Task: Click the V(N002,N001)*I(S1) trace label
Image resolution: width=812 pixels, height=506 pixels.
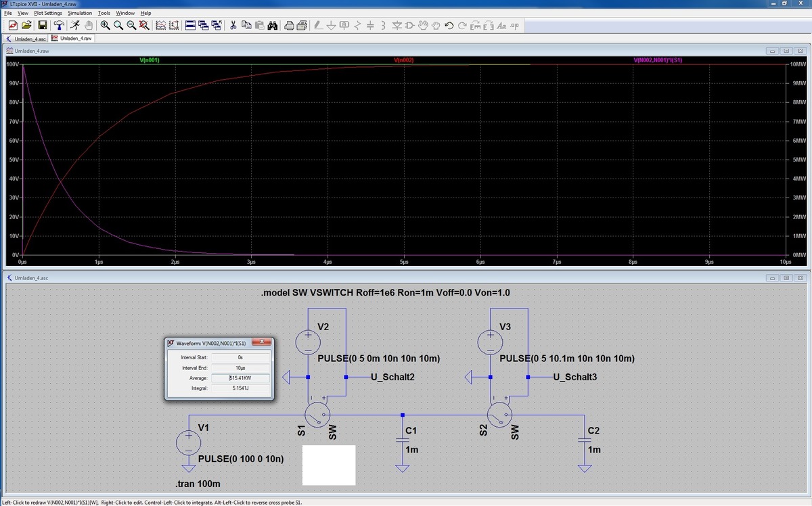Action: click(x=658, y=60)
